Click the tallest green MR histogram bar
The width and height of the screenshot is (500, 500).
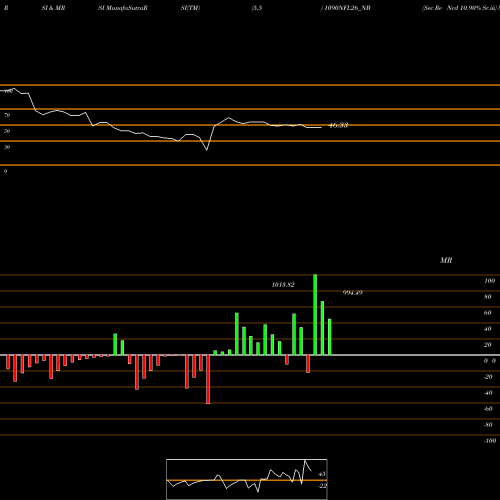coord(315,315)
